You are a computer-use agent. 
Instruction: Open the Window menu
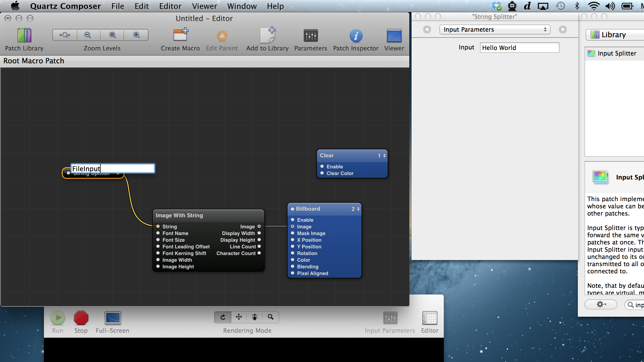click(x=242, y=6)
